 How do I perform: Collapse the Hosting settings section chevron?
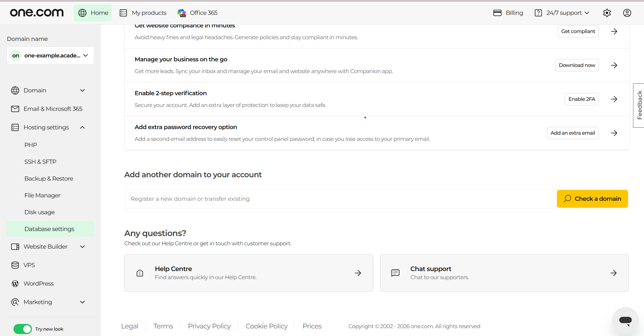pos(82,127)
